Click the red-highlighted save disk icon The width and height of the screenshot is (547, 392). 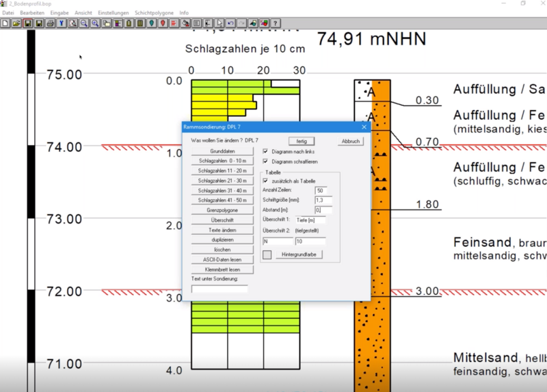pyautogui.click(x=28, y=23)
